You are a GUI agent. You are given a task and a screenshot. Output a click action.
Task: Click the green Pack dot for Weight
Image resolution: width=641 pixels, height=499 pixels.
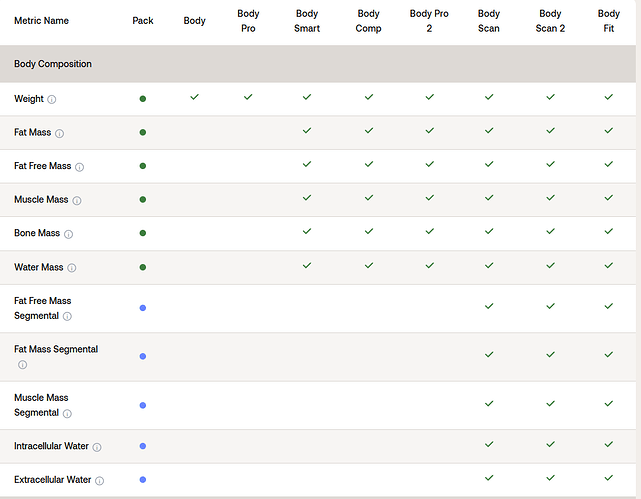tap(143, 98)
